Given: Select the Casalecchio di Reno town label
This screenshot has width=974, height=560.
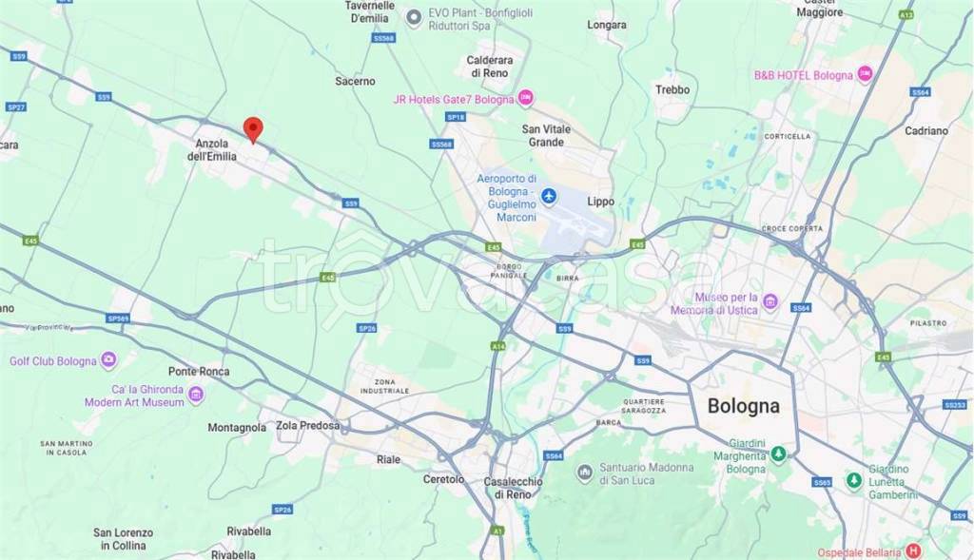Looking at the screenshot, I should (x=513, y=488).
